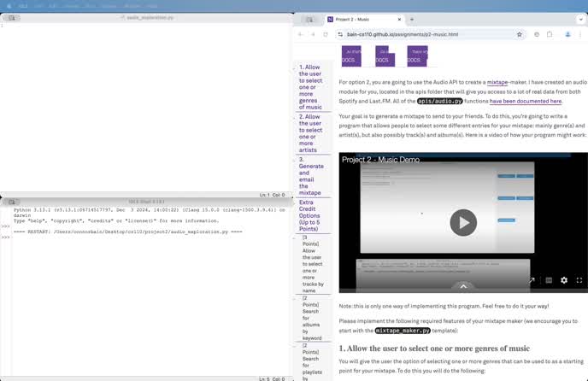Image resolution: width=588 pixels, height=381 pixels.
Task: Play the Project 2 Music Demo video
Action: (463, 222)
